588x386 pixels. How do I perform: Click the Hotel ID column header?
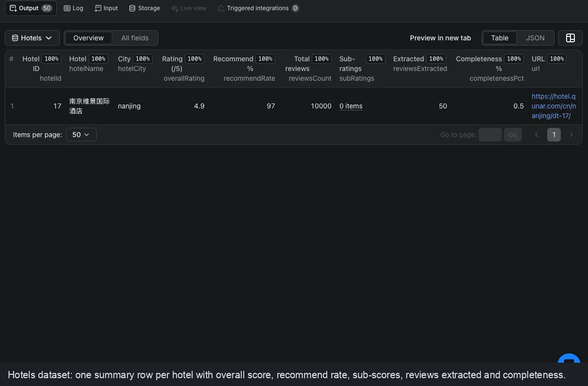[41, 69]
